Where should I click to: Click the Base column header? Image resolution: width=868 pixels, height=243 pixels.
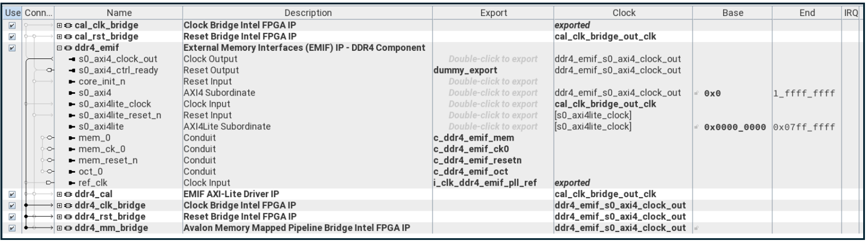click(732, 13)
